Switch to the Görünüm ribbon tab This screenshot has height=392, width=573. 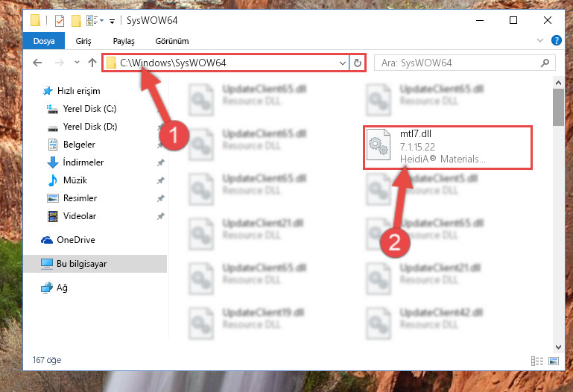[x=172, y=41]
